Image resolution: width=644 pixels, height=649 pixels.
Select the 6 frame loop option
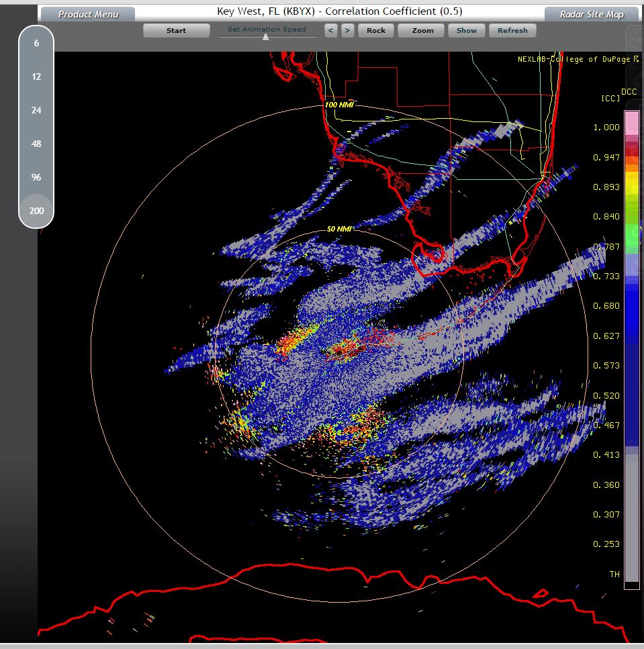tap(36, 43)
